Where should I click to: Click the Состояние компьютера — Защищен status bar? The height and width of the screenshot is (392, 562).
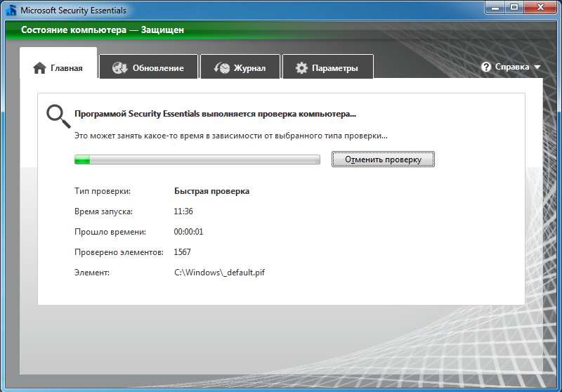tap(281, 30)
